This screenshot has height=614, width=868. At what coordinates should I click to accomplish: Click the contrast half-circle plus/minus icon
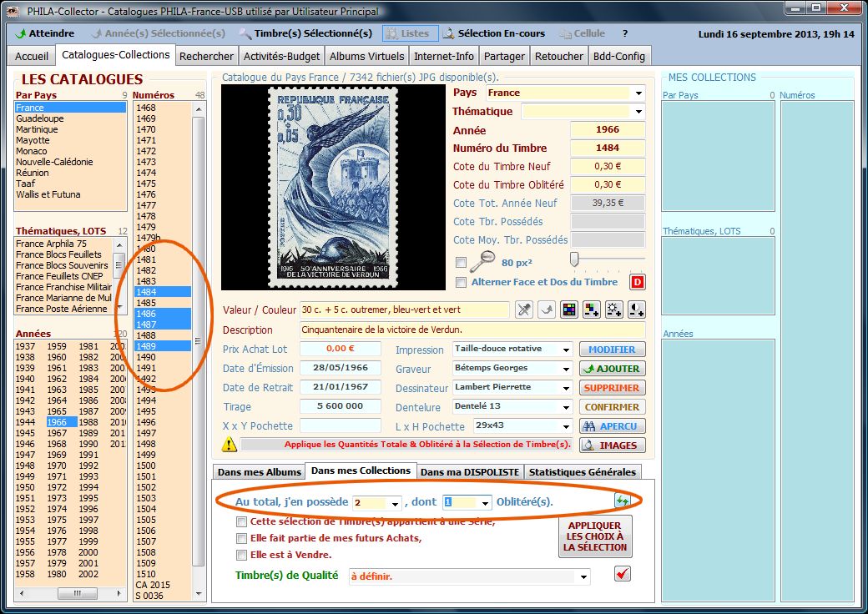[x=637, y=310]
